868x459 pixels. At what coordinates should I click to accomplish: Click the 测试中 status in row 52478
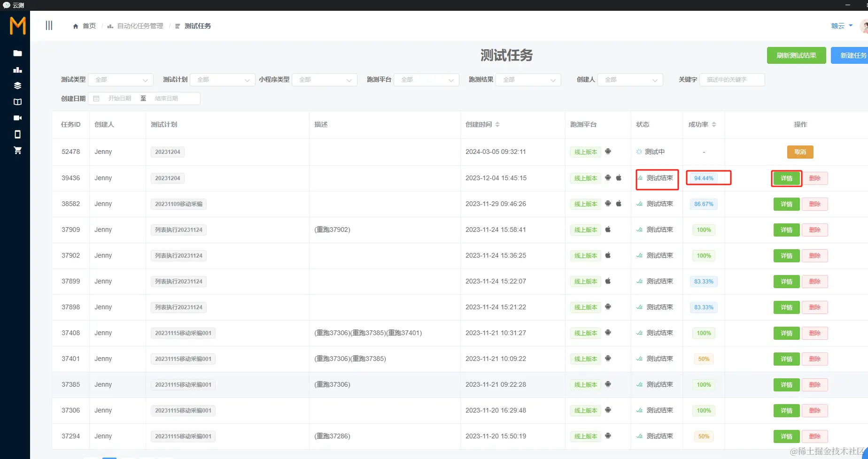tap(651, 152)
